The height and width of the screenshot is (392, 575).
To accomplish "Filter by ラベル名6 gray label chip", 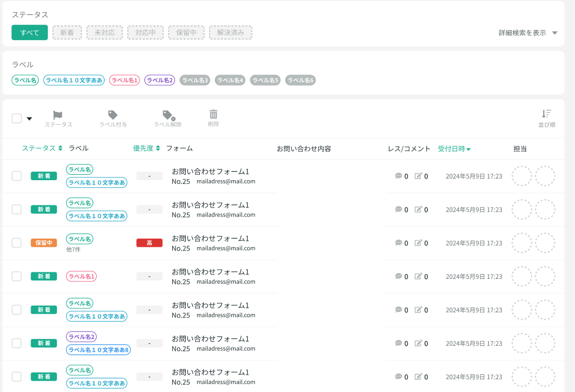I will click(300, 80).
